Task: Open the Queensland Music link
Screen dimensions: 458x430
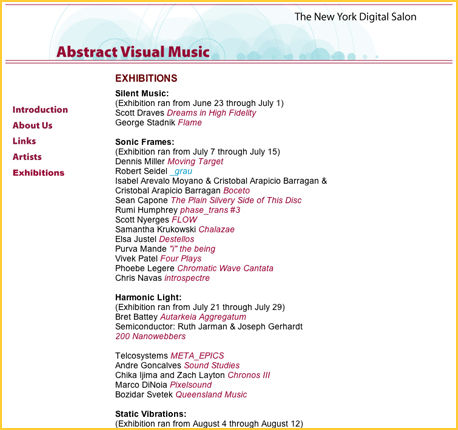Action: point(211,395)
